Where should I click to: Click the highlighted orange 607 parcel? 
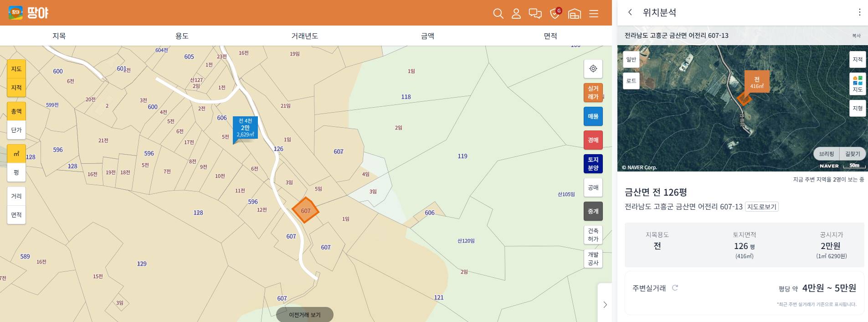point(305,211)
